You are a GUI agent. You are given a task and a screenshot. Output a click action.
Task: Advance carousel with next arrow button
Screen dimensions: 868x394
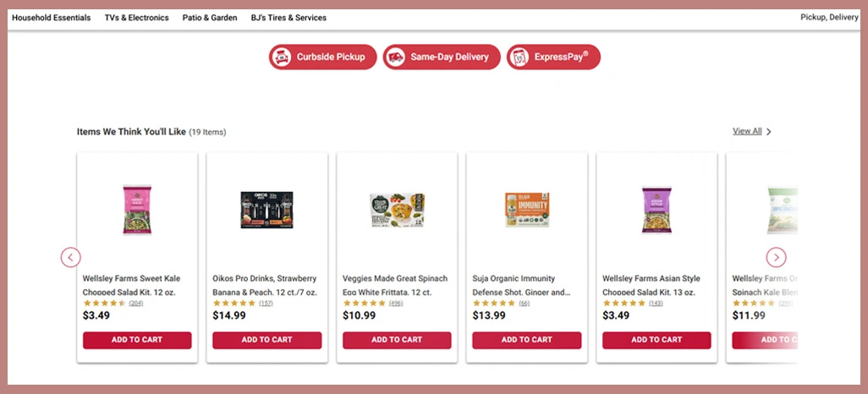coord(776,257)
